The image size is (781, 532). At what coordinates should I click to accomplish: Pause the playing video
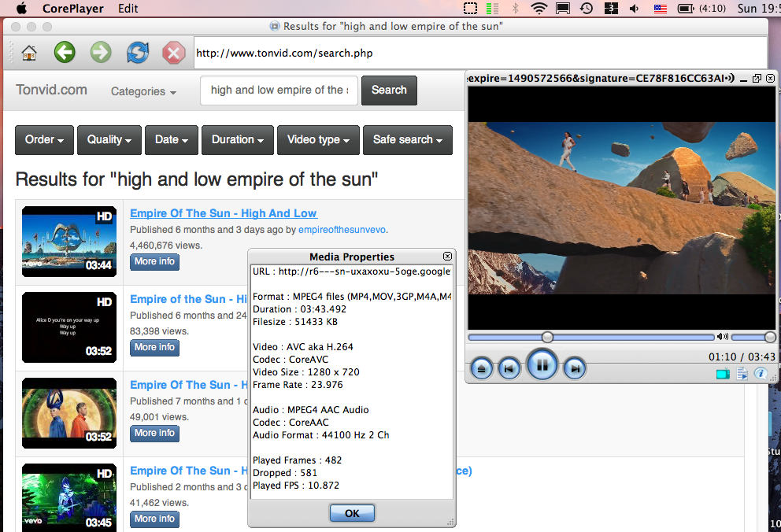[x=542, y=366]
